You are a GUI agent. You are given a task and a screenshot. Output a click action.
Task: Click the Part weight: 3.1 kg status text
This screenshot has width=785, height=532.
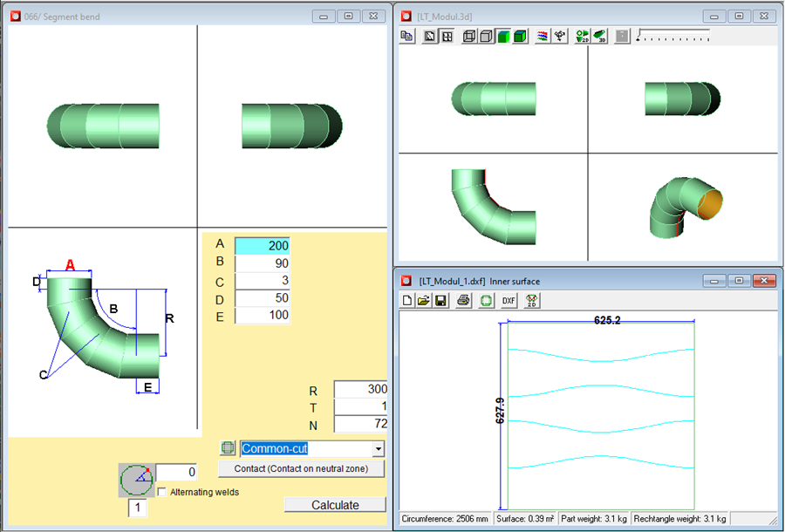click(594, 519)
